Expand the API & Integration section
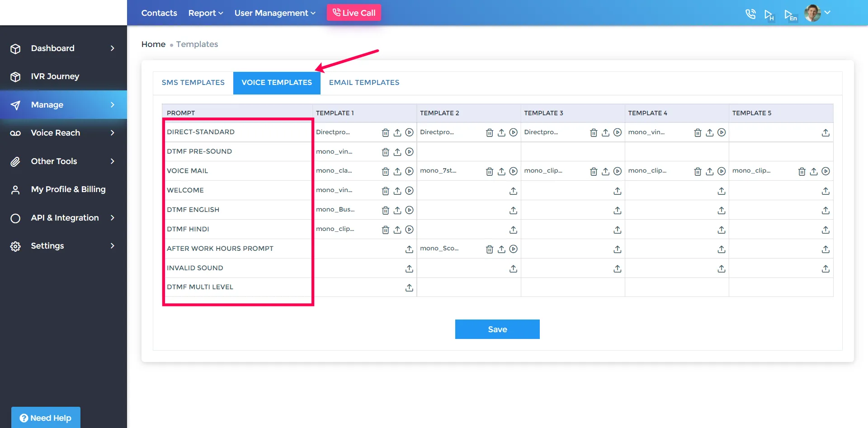868x428 pixels. click(x=63, y=218)
